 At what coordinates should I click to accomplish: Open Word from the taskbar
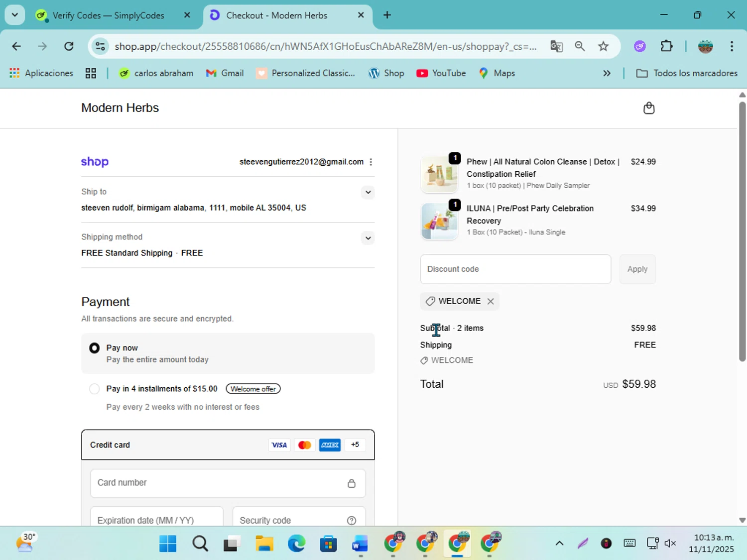click(x=360, y=544)
